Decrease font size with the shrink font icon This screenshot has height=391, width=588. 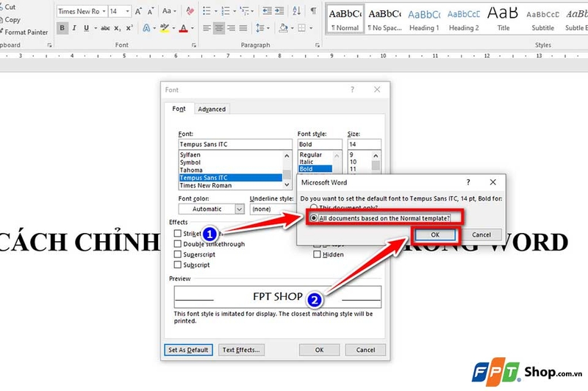151,11
